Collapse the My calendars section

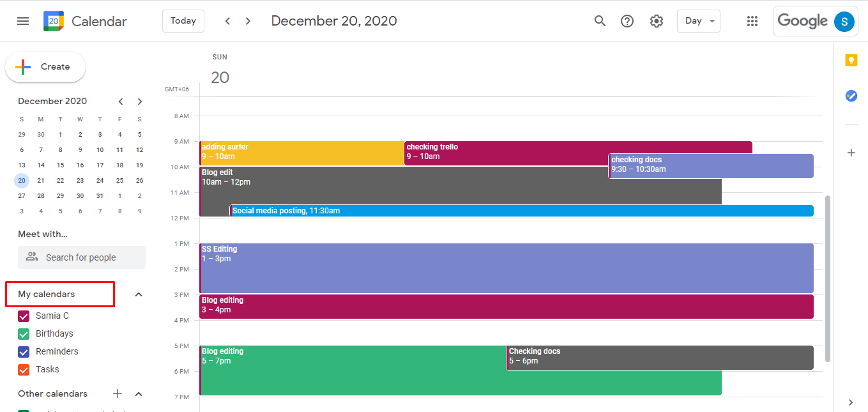point(139,294)
